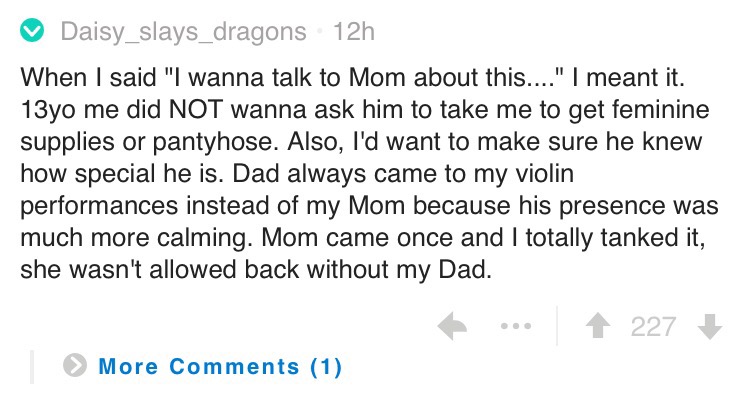Open Daisy_slays_dragons user profile
Screen dimensions: 750x394
(183, 32)
